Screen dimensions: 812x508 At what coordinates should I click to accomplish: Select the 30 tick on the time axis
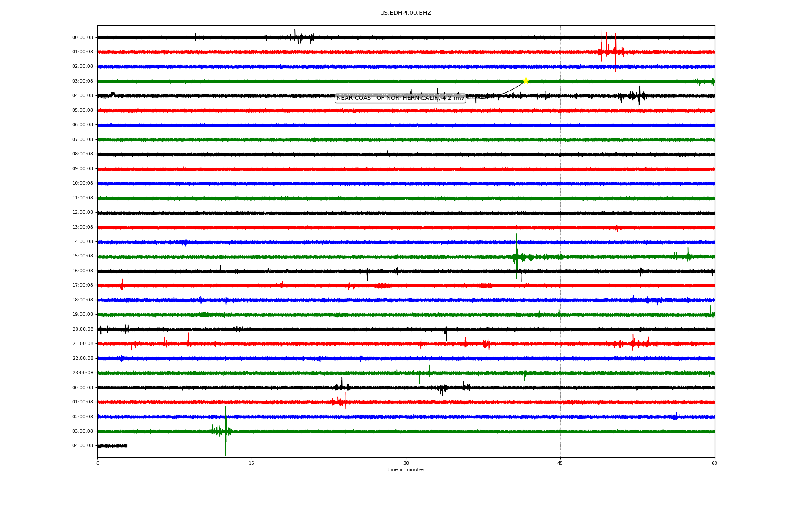406,463
